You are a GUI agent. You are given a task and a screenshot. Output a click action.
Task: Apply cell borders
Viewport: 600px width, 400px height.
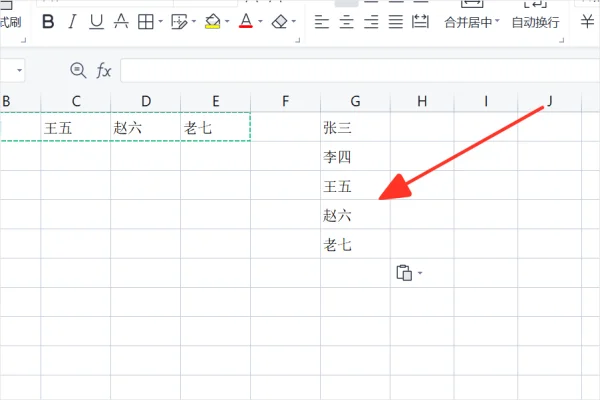pos(146,22)
